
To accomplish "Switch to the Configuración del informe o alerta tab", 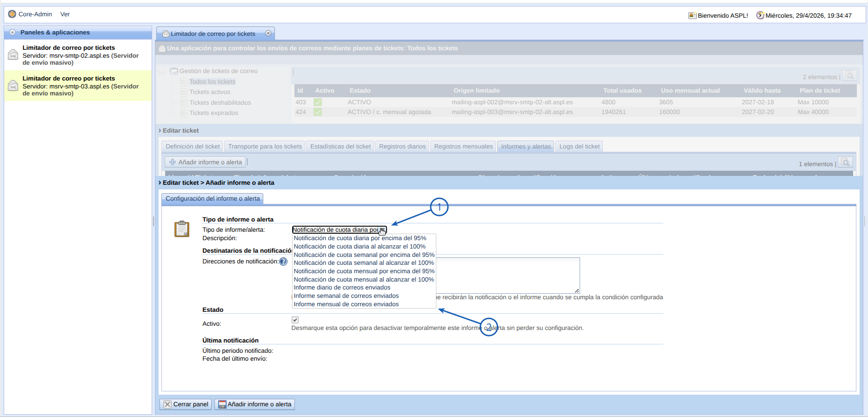I will (213, 199).
